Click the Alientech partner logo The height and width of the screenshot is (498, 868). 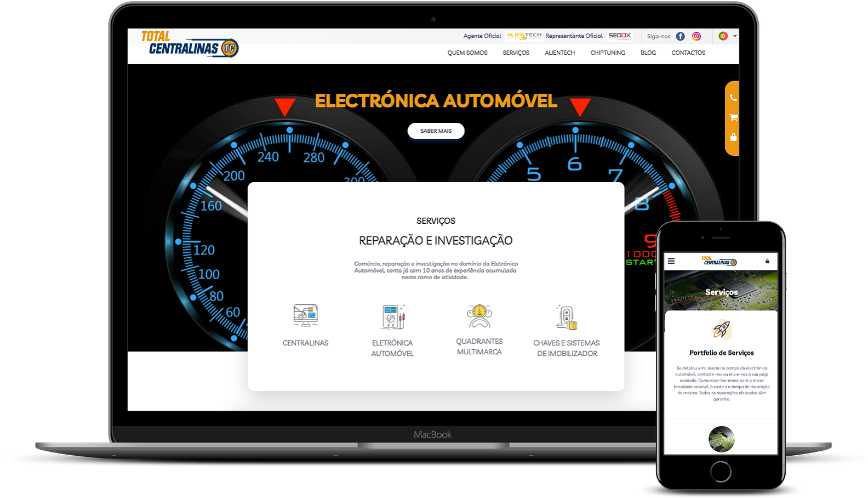tap(524, 36)
